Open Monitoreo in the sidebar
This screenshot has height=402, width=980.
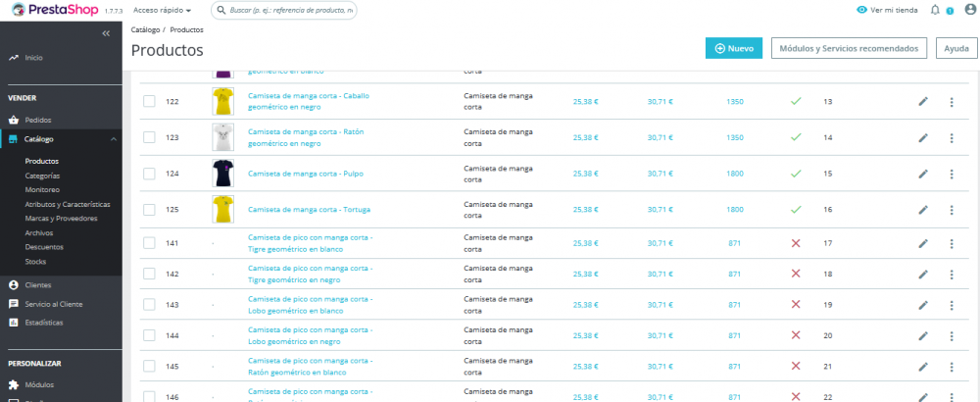[x=42, y=189]
